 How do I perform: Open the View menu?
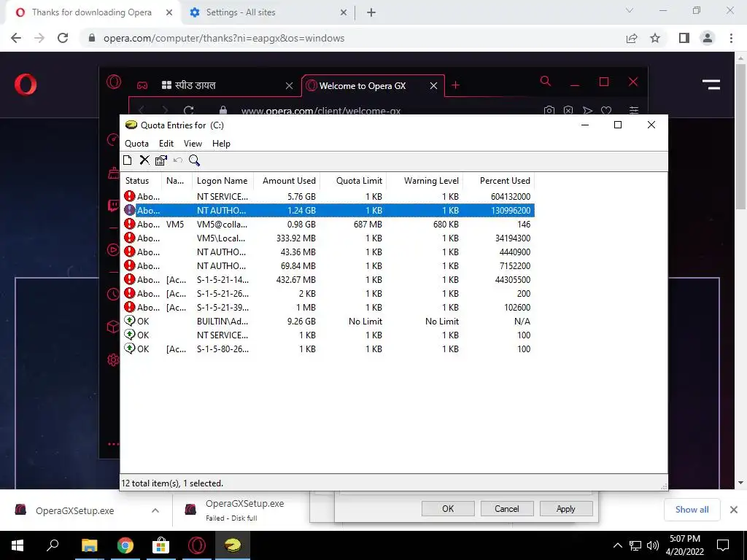(193, 144)
